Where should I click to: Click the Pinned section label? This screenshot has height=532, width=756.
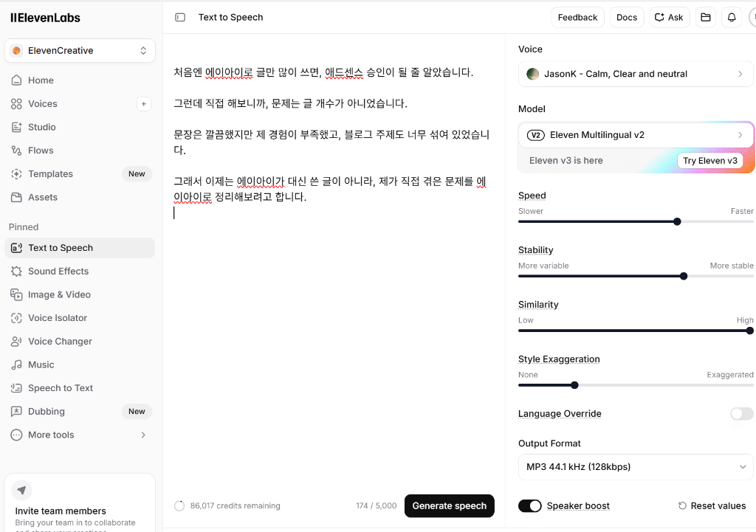(24, 227)
